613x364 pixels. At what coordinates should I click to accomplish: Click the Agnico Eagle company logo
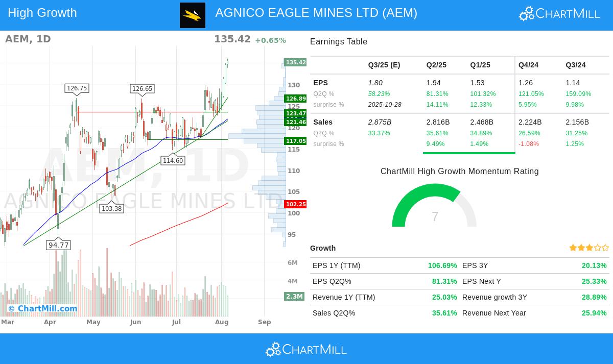[x=193, y=15]
